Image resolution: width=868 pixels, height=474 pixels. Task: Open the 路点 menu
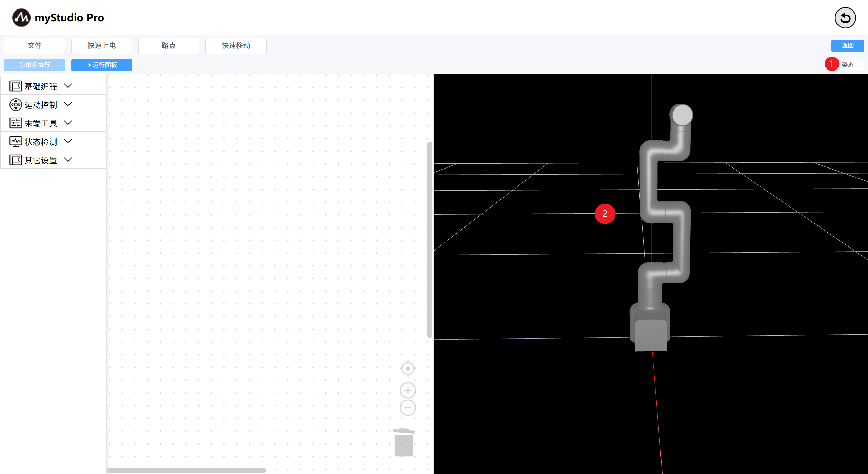[x=169, y=45]
